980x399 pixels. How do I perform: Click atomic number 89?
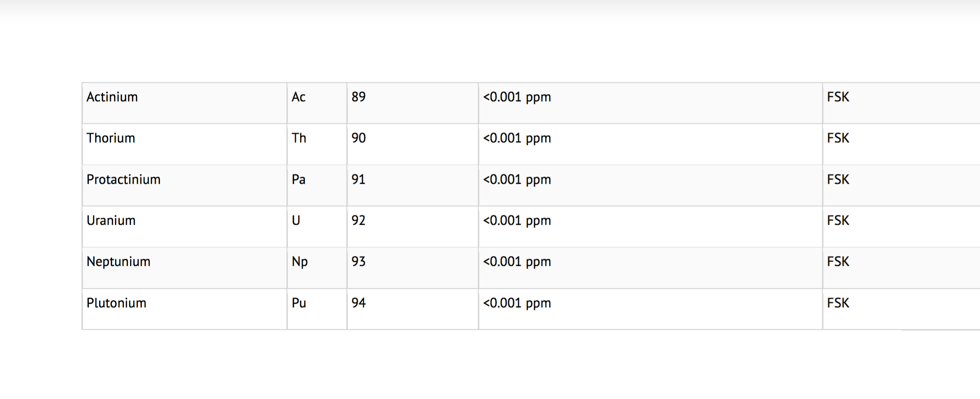click(x=358, y=97)
